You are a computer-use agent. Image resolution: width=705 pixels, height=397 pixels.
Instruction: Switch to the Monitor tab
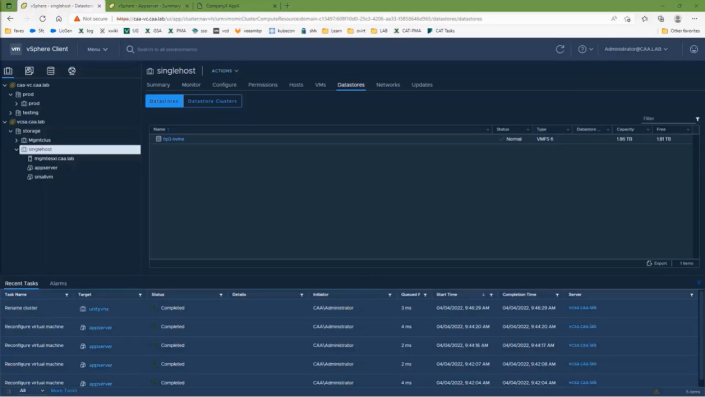point(191,85)
